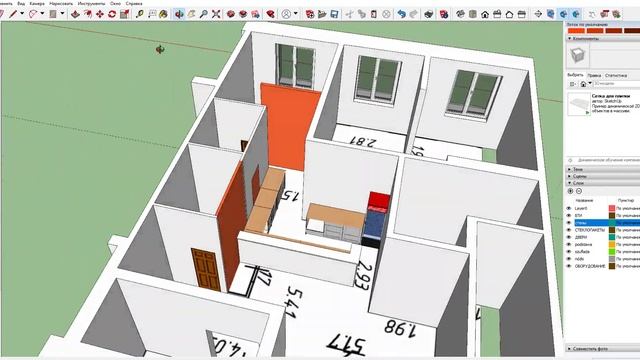Image resolution: width=640 pixels, height=360 pixels.
Task: Open the Инструменты menu
Action: pyautogui.click(x=91, y=3)
